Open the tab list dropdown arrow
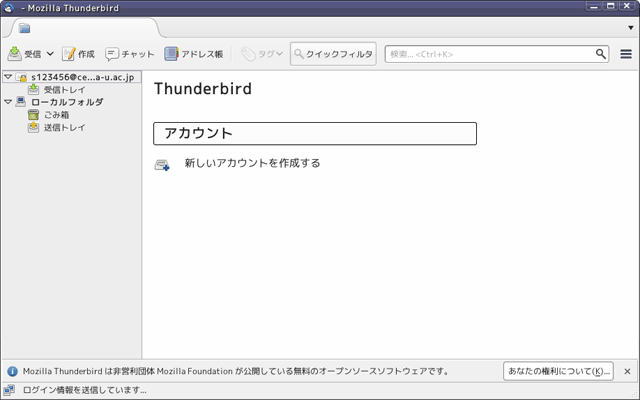The image size is (640, 400). tap(631, 28)
